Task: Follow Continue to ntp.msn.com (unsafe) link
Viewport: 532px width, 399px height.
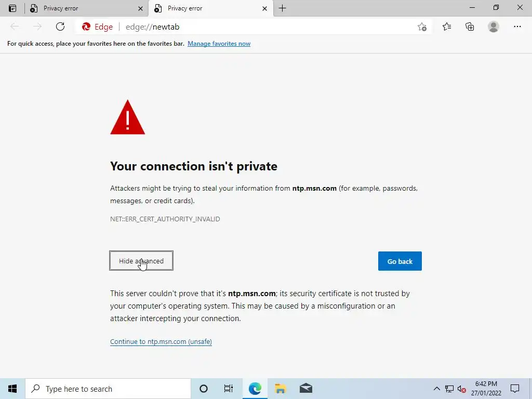Action: (161, 341)
